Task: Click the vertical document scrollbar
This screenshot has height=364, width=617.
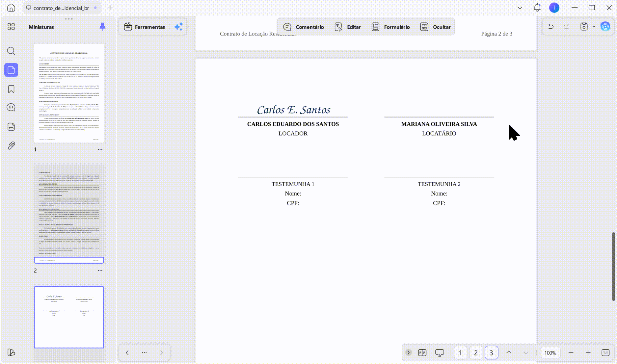Action: [x=613, y=266]
